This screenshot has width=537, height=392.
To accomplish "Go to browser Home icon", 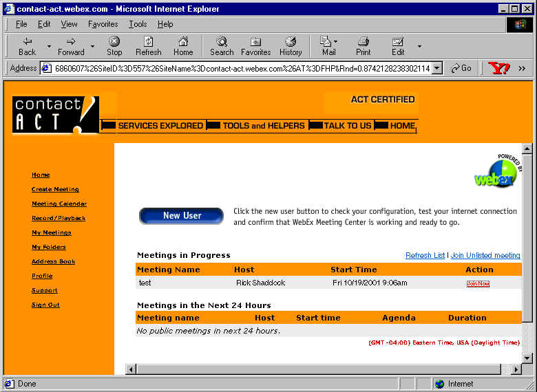I will [183, 42].
